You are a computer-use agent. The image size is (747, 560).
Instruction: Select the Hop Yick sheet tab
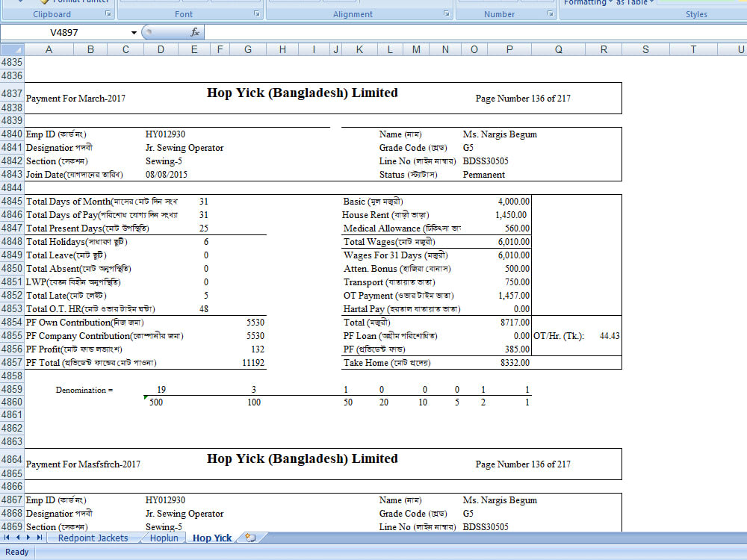pos(212,538)
